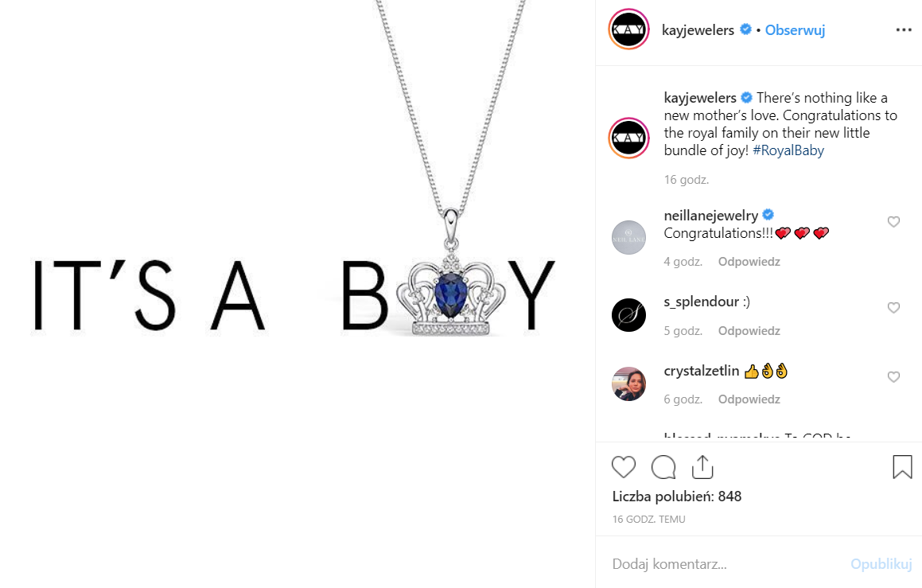
Task: Save the post with the bookmark icon
Action: pos(902,467)
